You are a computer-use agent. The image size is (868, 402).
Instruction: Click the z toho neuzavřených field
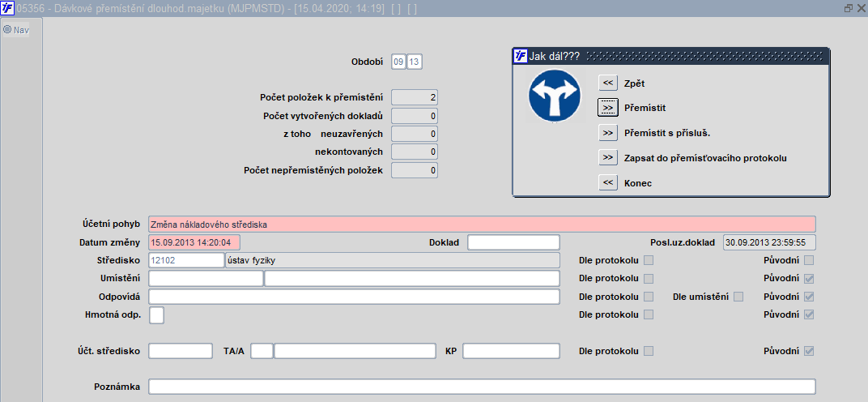point(415,135)
